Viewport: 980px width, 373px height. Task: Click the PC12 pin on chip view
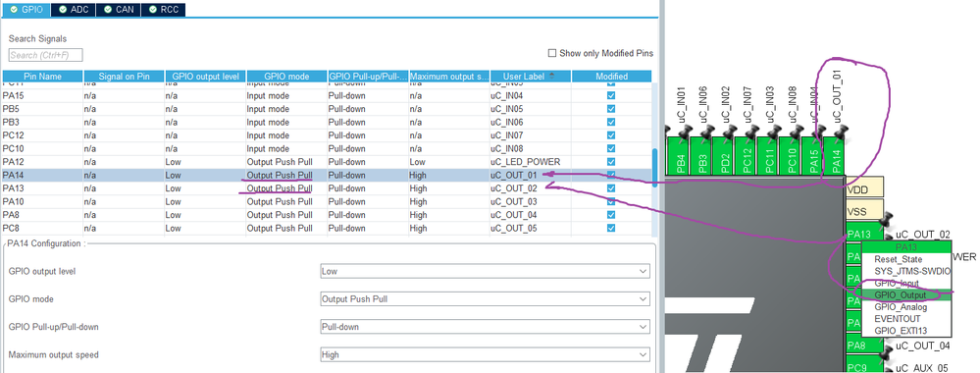(x=746, y=157)
